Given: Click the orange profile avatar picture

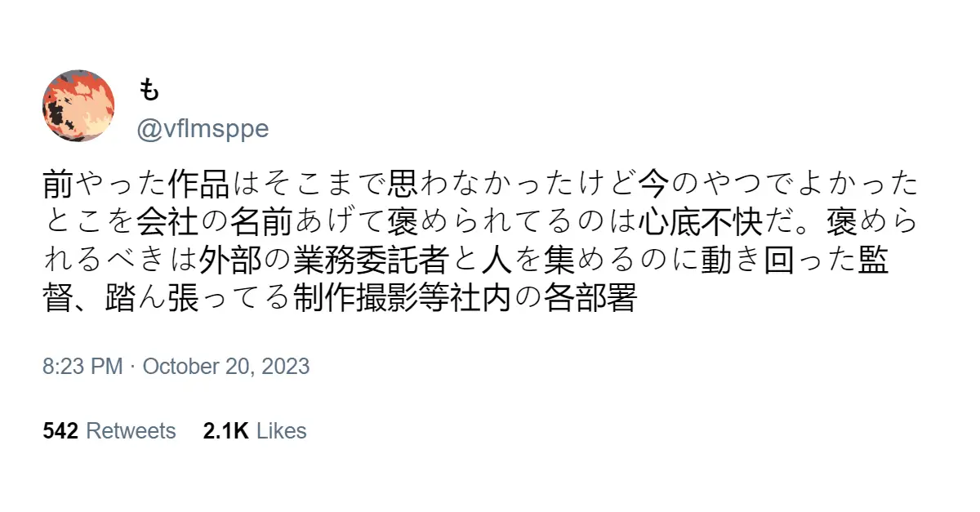Looking at the screenshot, I should click(x=78, y=106).
